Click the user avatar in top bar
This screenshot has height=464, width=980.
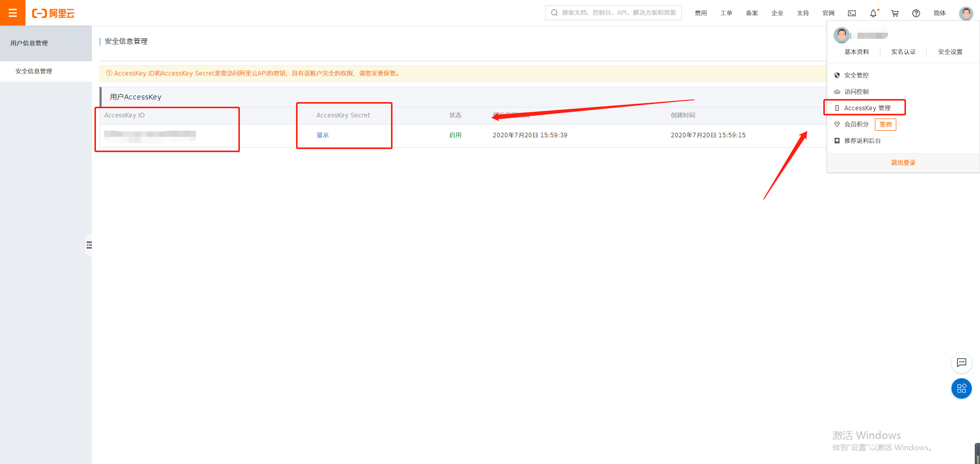pyautogui.click(x=966, y=13)
